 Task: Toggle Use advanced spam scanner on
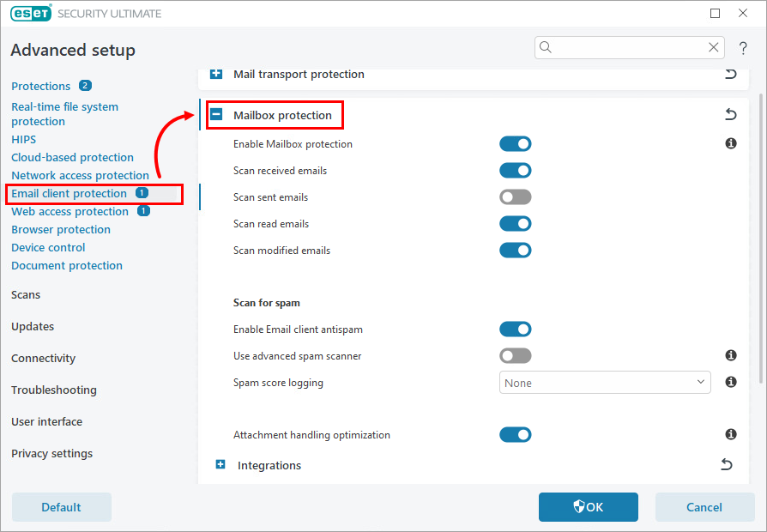516,355
